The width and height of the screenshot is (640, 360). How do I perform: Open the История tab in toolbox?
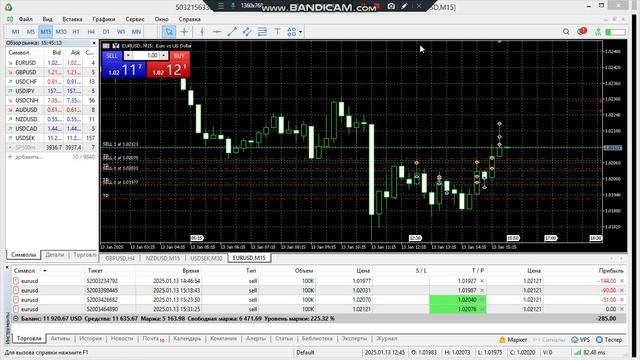point(90,339)
